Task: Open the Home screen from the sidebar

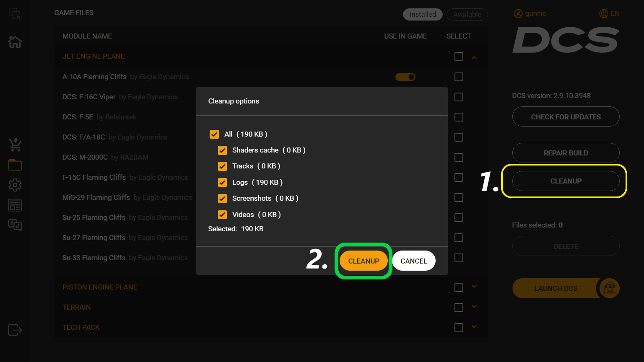Action: click(15, 42)
